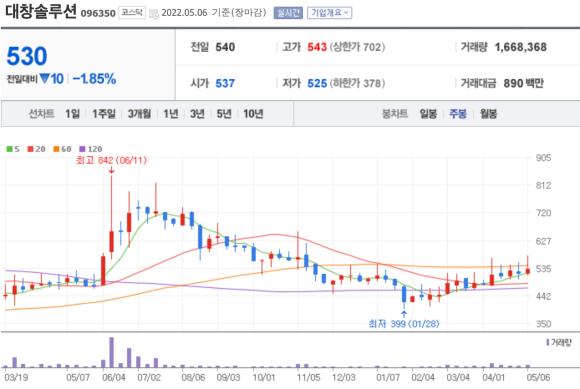Click the calendar icon before the date

pos(154,14)
